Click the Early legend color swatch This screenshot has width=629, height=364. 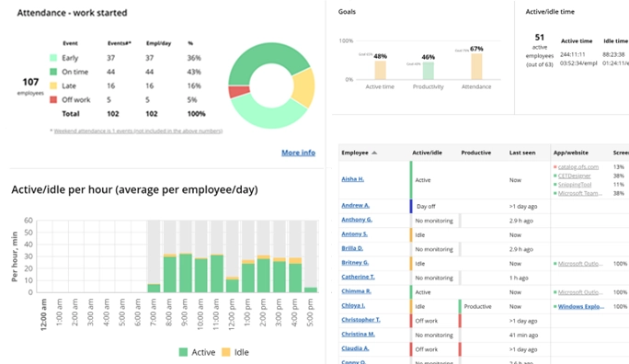click(x=53, y=58)
